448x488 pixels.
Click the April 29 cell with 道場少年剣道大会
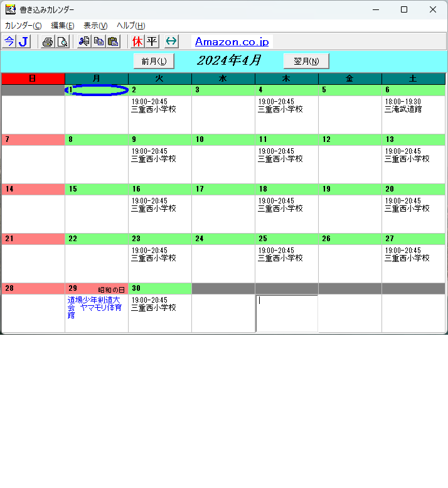pos(96,308)
